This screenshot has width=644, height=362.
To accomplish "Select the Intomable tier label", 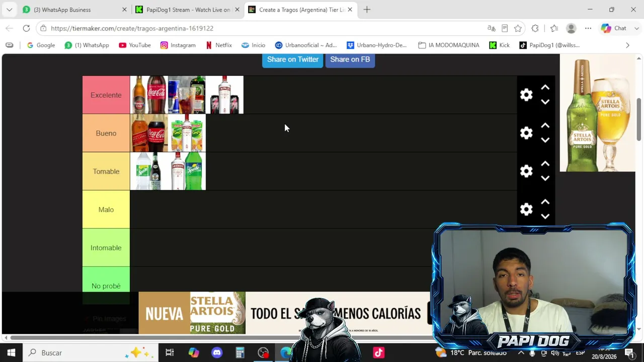I will tap(106, 248).
